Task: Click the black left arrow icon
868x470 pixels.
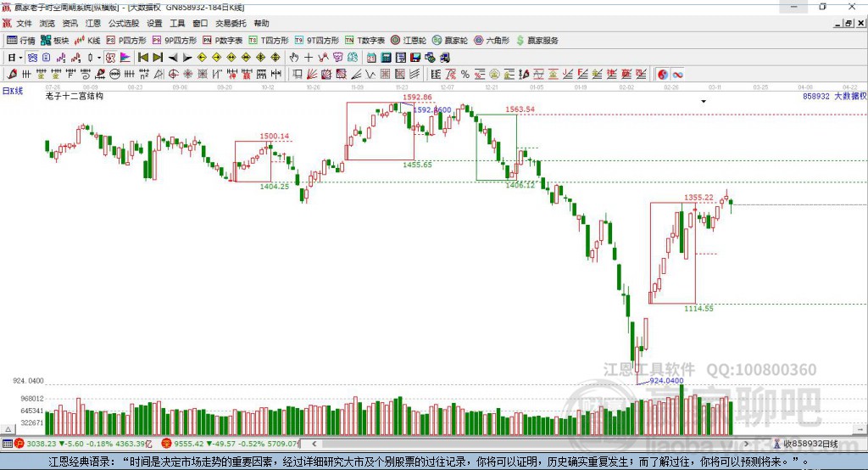Action: (x=173, y=58)
